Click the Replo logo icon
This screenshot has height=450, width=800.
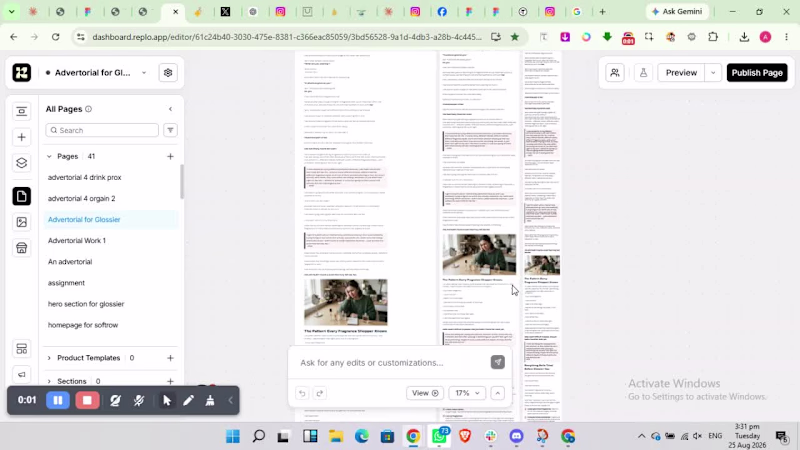pos(21,72)
